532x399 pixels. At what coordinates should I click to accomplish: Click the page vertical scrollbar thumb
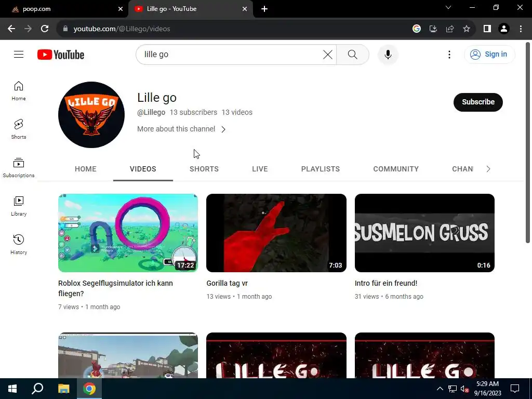pyautogui.click(x=528, y=142)
